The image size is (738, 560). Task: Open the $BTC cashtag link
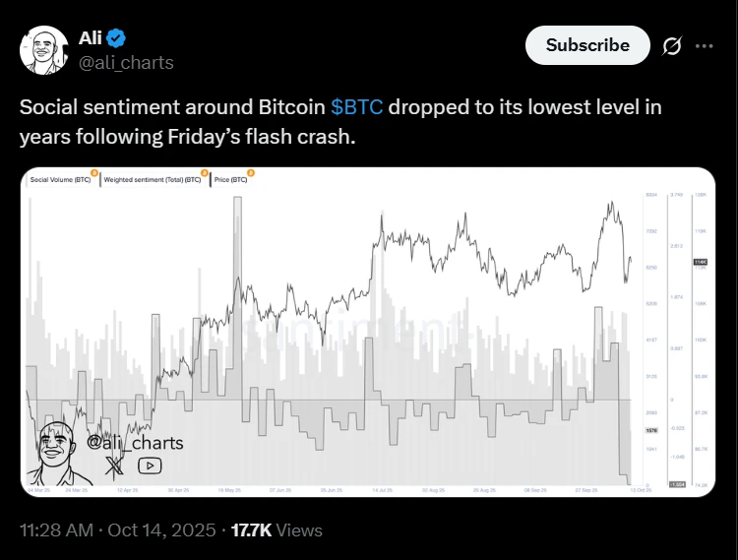(x=356, y=105)
